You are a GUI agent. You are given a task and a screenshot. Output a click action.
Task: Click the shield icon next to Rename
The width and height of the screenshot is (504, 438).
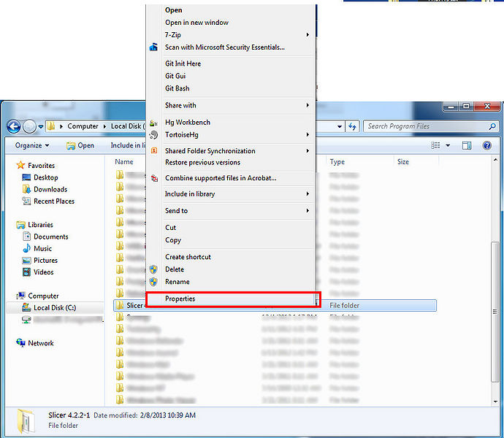click(x=153, y=282)
